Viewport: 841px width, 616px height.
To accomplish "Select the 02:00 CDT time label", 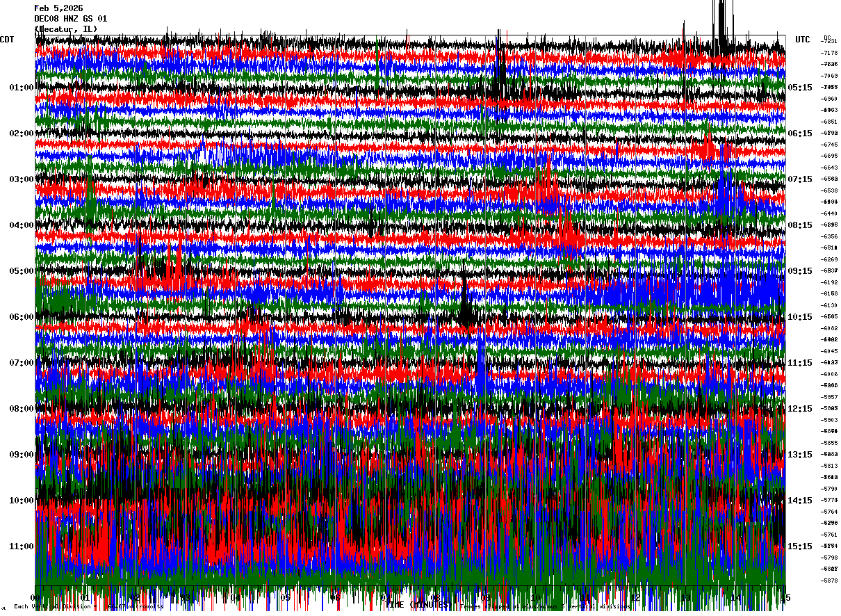I will 22,133.
